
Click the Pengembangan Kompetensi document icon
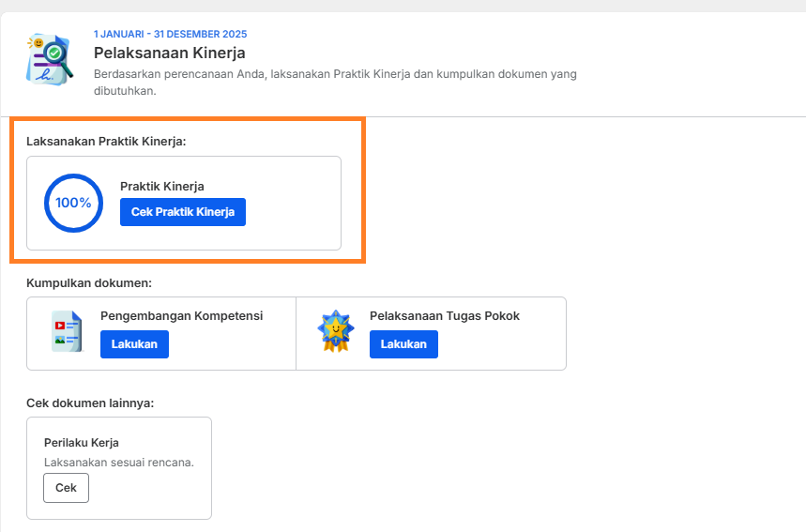point(67,331)
